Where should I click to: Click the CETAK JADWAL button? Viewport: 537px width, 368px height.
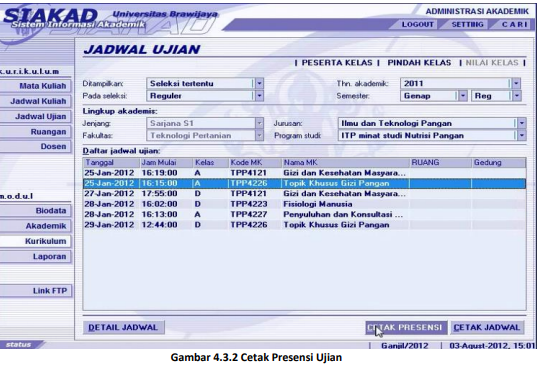click(487, 328)
